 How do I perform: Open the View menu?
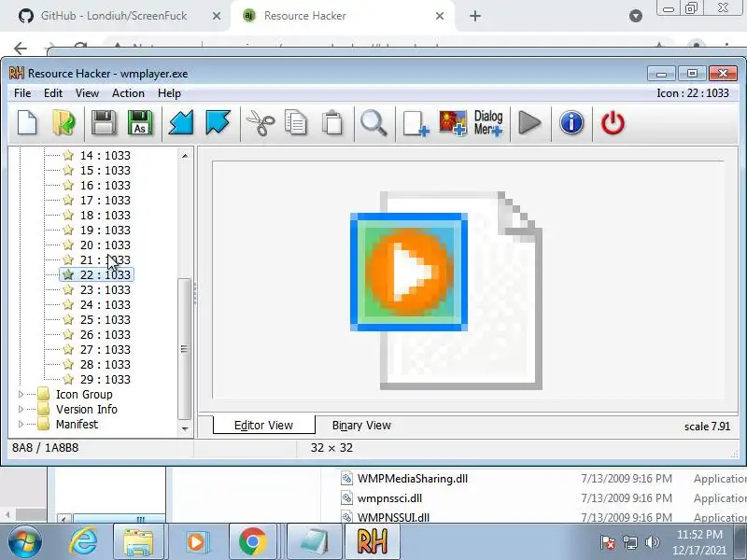(87, 93)
